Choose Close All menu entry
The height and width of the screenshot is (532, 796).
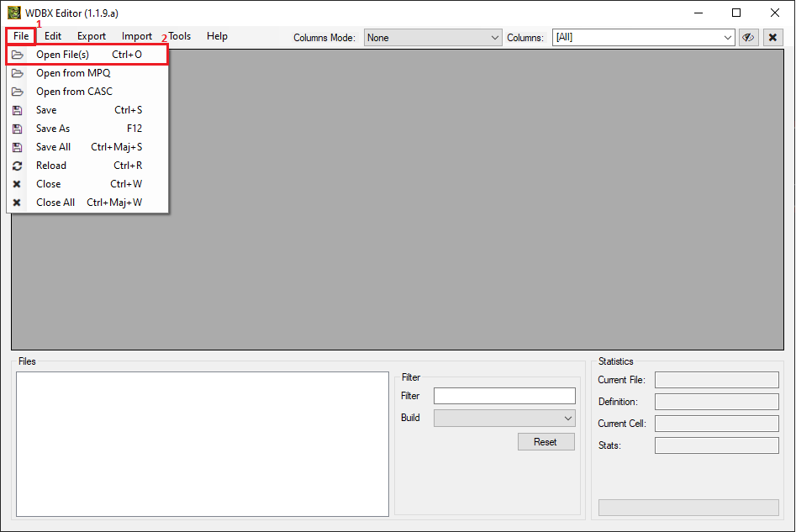(87, 203)
